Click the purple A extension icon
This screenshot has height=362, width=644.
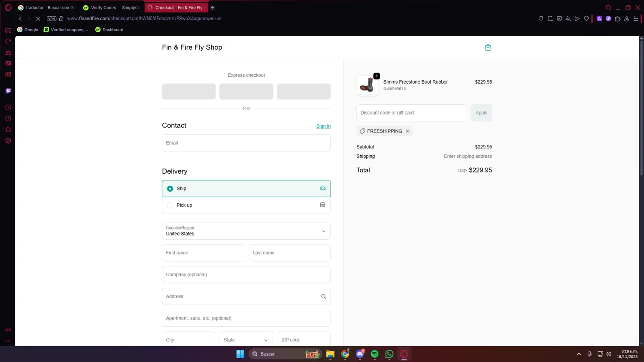pos(599,18)
